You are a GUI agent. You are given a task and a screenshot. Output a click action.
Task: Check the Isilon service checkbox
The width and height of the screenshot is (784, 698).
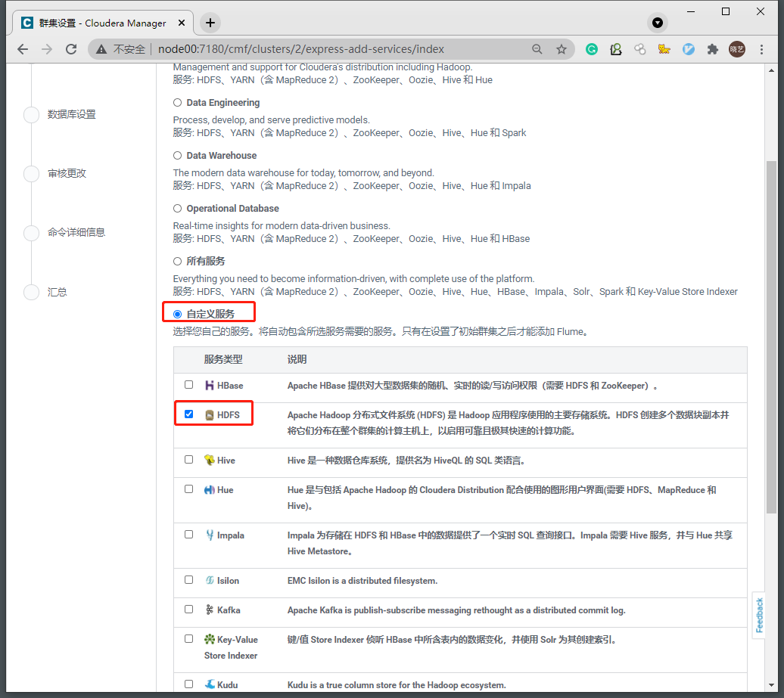(188, 580)
